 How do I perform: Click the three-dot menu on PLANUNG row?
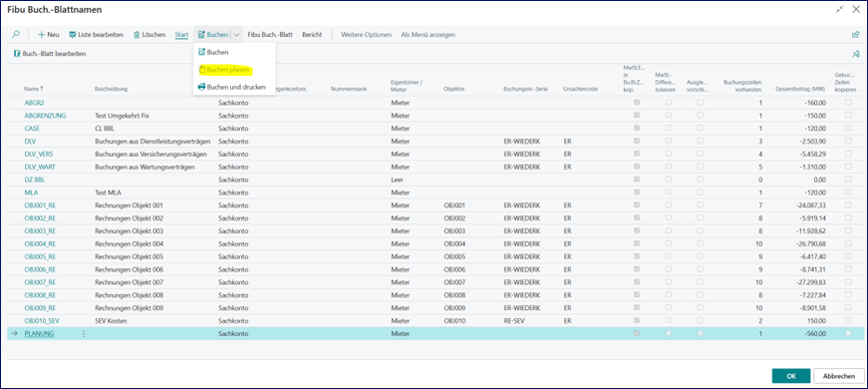pos(84,333)
